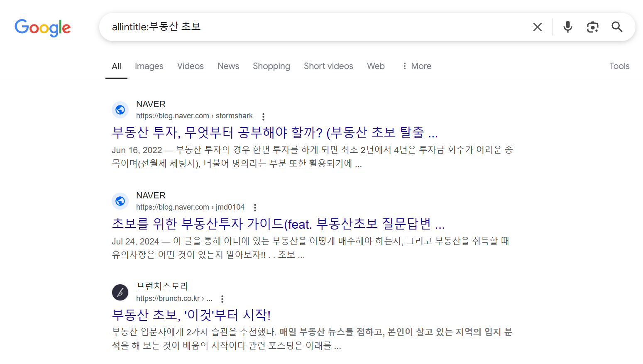
Task: Click the blog.naver.com › stormshark URL
Action: (x=194, y=116)
